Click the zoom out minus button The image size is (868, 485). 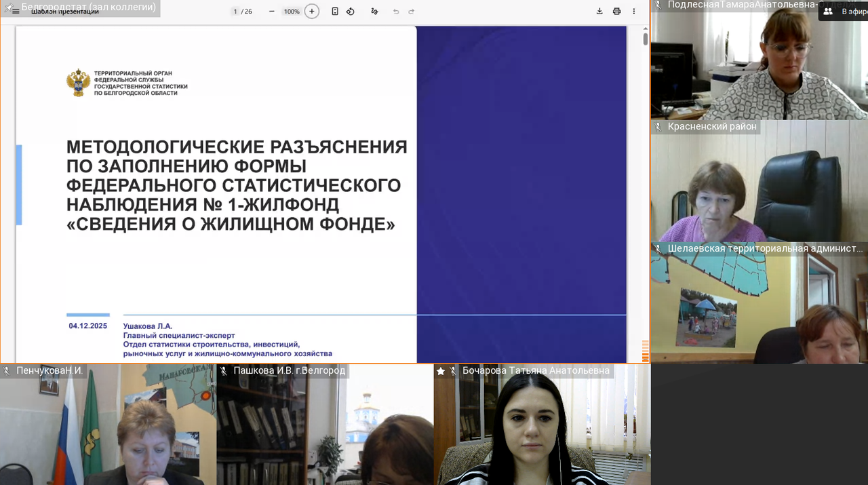tap(271, 12)
